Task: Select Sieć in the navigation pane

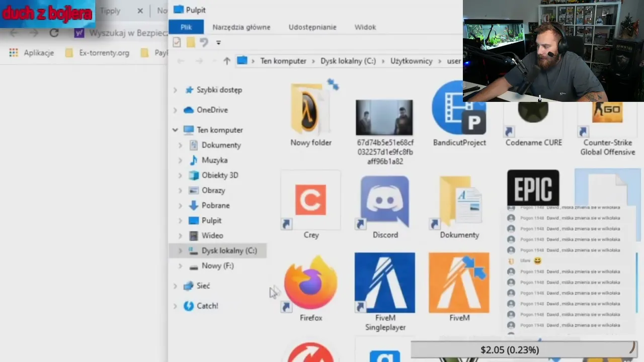Action: [x=203, y=286]
